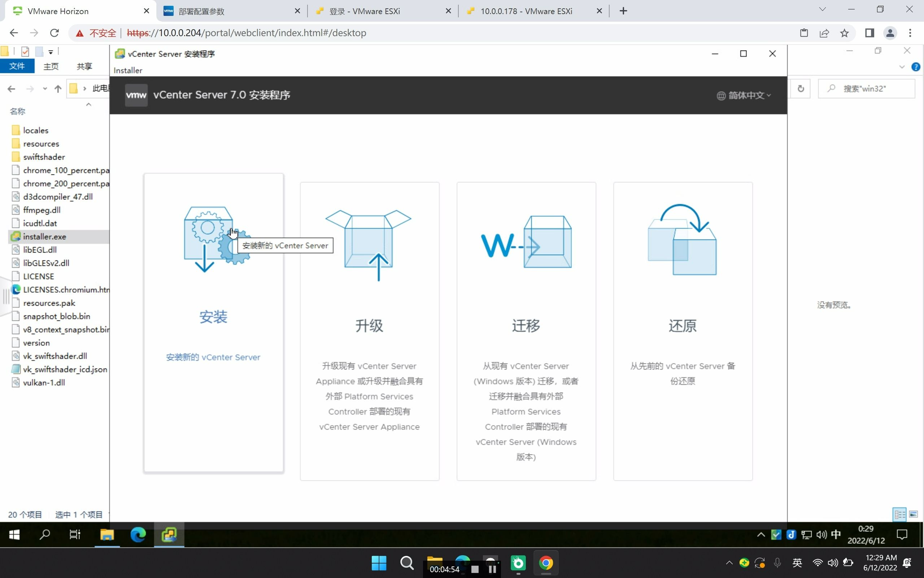Viewport: 924px width, 578px height.
Task: Click the address bar URL
Action: point(246,33)
